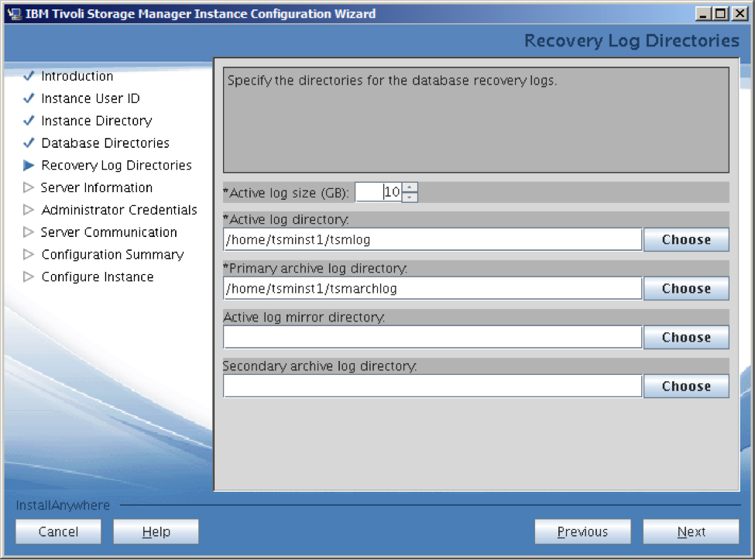Choose a folder for Secondary archive log directory

(686, 387)
